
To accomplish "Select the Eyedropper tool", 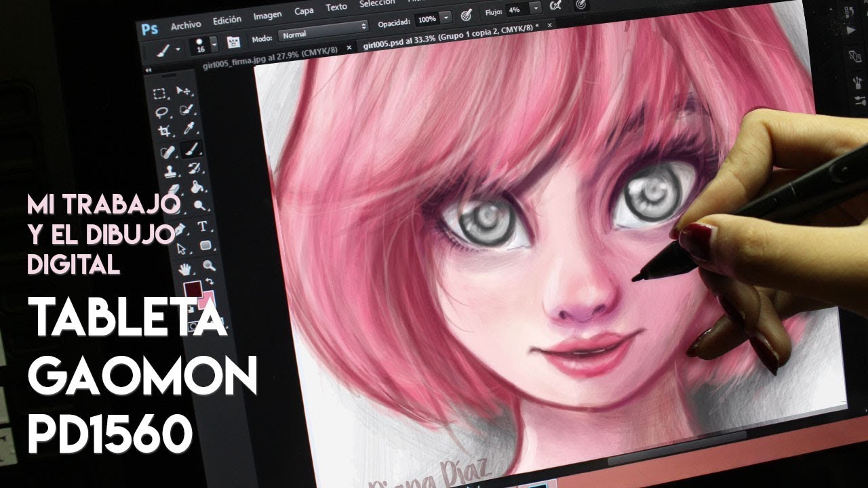I will tap(188, 128).
